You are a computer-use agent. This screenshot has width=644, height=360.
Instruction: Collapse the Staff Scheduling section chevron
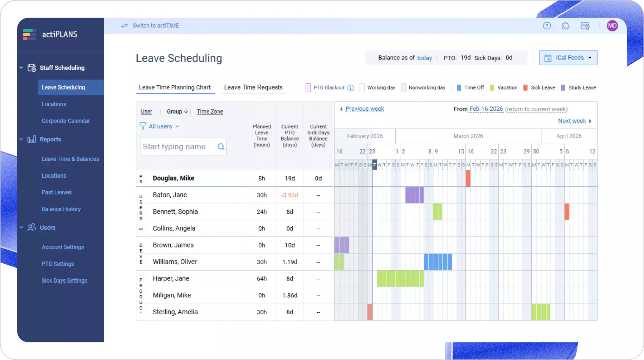pyautogui.click(x=21, y=67)
